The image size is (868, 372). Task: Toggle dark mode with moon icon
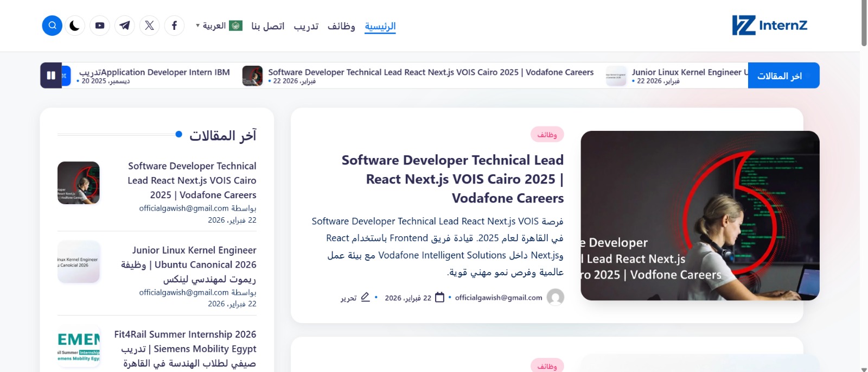[75, 26]
